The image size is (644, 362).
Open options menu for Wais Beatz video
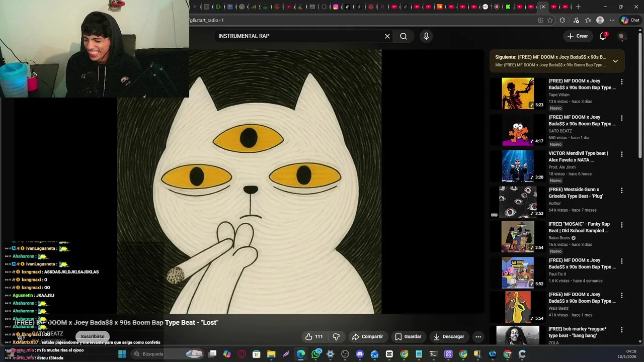(x=622, y=296)
